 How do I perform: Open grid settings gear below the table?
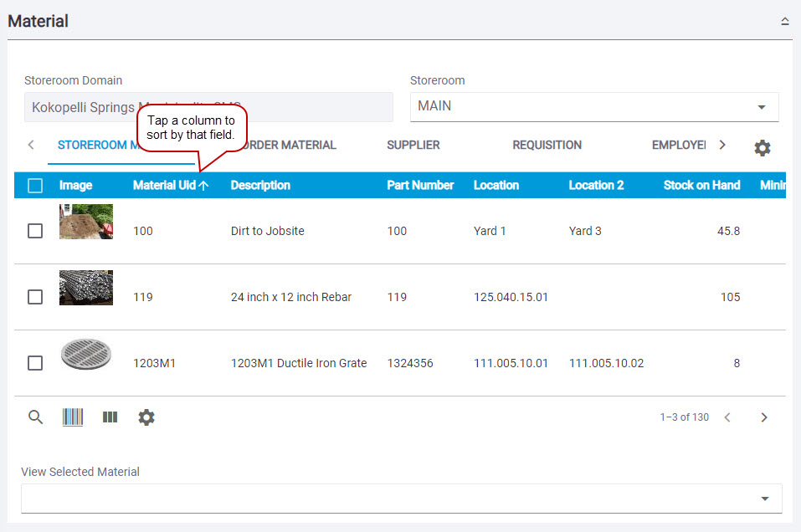(x=146, y=417)
